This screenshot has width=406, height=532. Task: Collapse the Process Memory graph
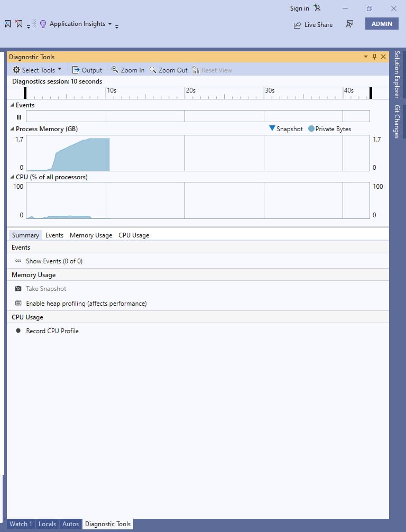pos(12,129)
